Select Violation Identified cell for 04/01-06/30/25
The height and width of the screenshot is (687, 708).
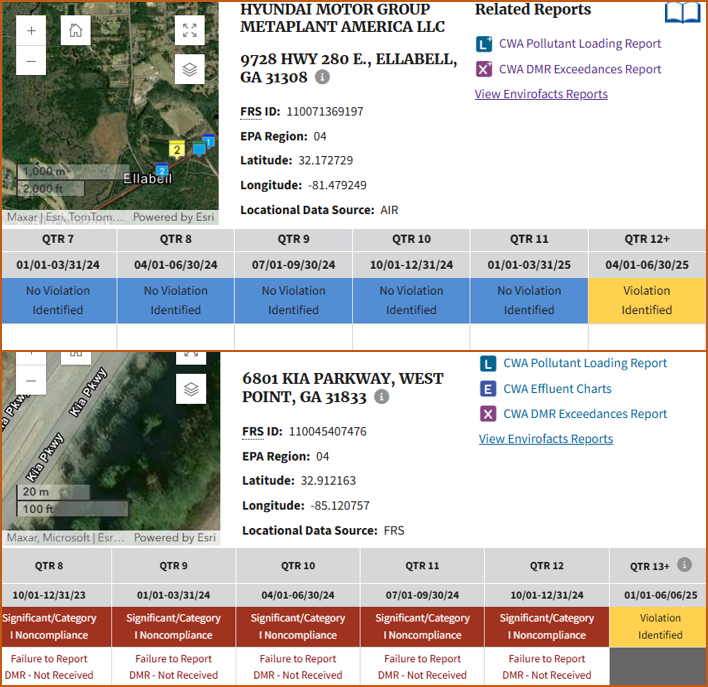pyautogui.click(x=647, y=300)
